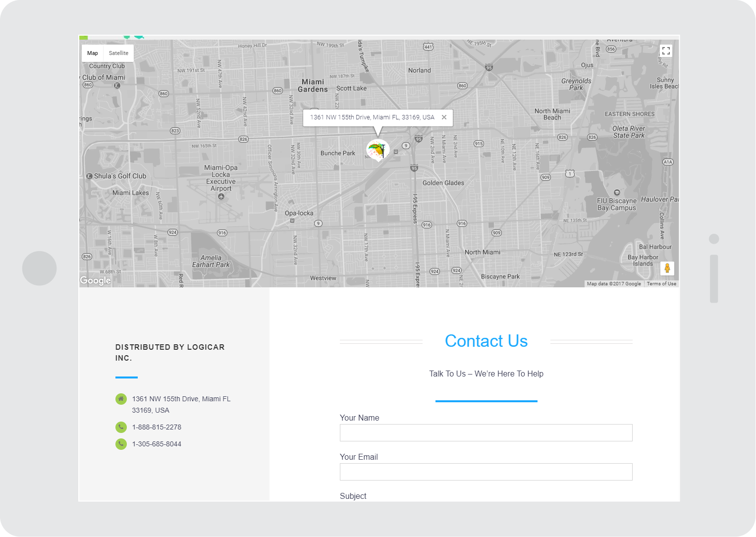This screenshot has height=537, width=756.
Task: Open Street View with the Pegman icon
Action: click(x=667, y=268)
